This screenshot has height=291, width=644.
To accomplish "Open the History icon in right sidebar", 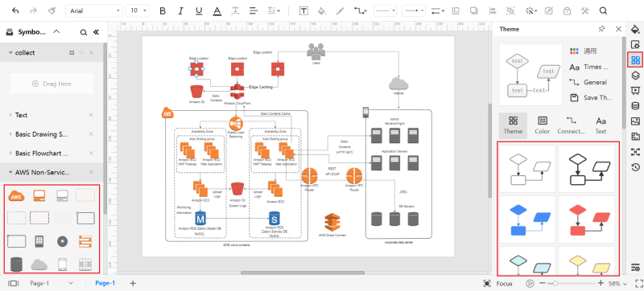I will [x=635, y=167].
